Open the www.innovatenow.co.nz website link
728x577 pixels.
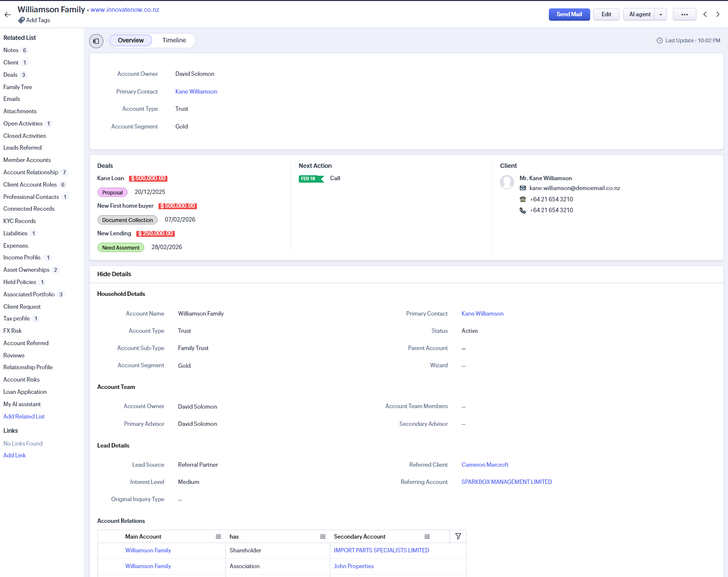click(x=125, y=10)
